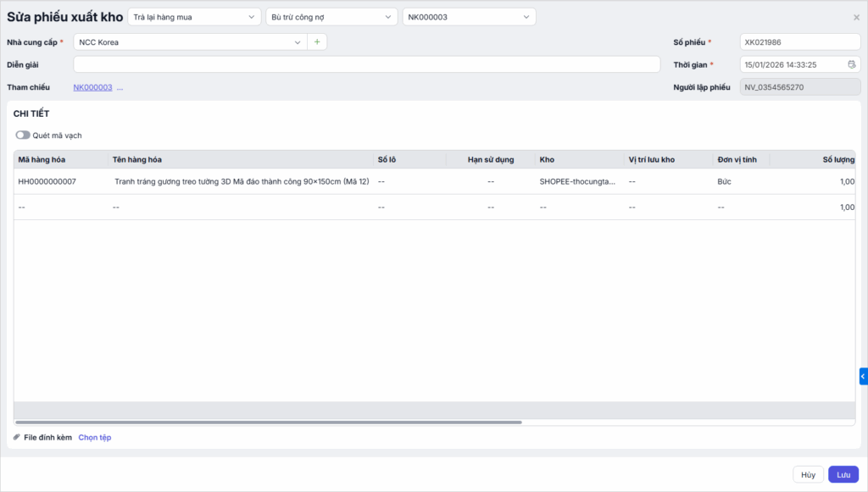The image size is (868, 492).
Task: Close the Sửa phiếu xuất kho dialog
Action: click(x=856, y=17)
